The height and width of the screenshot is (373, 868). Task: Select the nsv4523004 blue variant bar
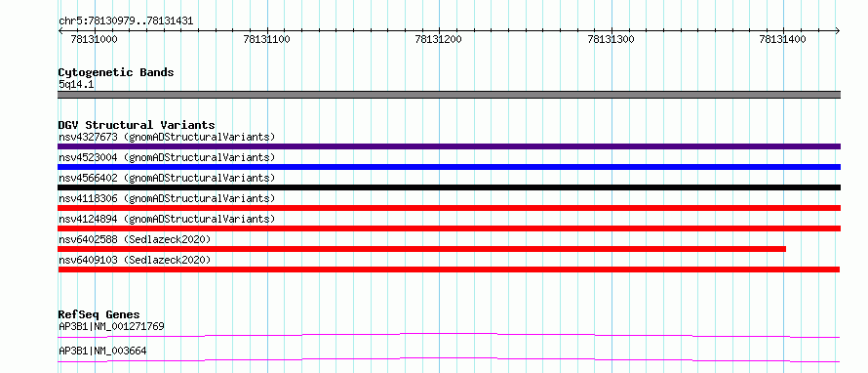tap(449, 167)
